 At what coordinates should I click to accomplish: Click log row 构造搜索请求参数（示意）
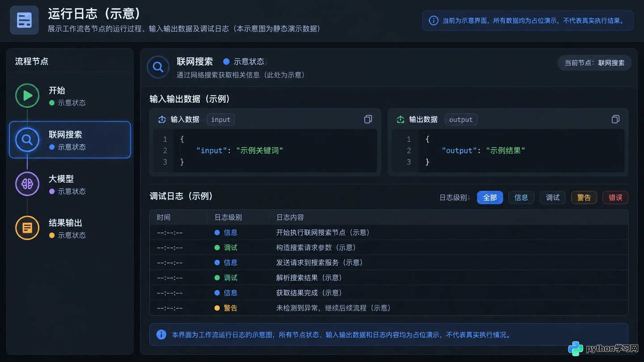pyautogui.click(x=389, y=248)
